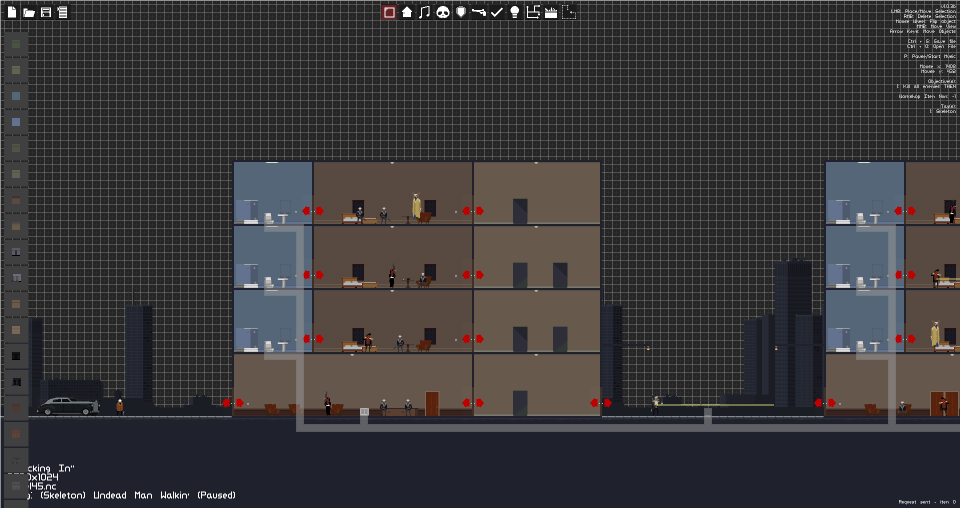The image size is (960, 508).
Task: Pick the dark green tile swatch at top of palette
Action: pyautogui.click(x=17, y=44)
